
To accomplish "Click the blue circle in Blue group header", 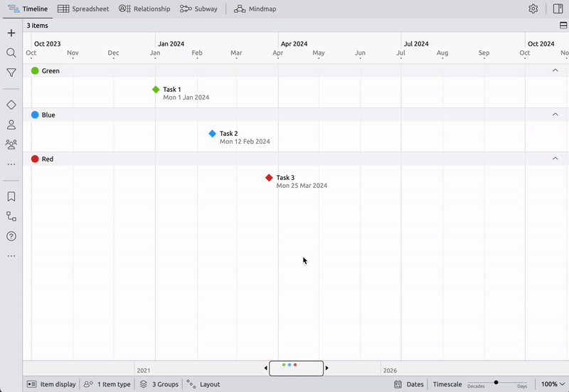I will [35, 115].
